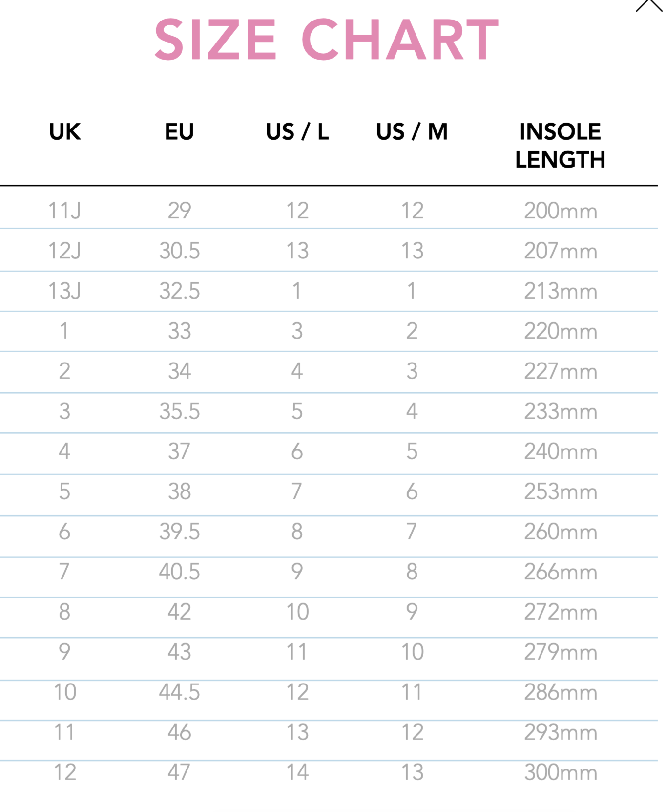Select the 12J UK size cell
Image resolution: width=666 pixels, height=812 pixels.
[x=64, y=251]
